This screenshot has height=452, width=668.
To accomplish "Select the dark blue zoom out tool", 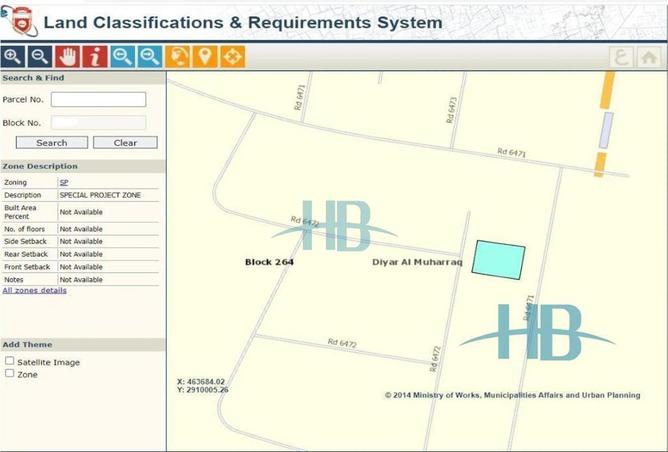I will click(x=40, y=57).
